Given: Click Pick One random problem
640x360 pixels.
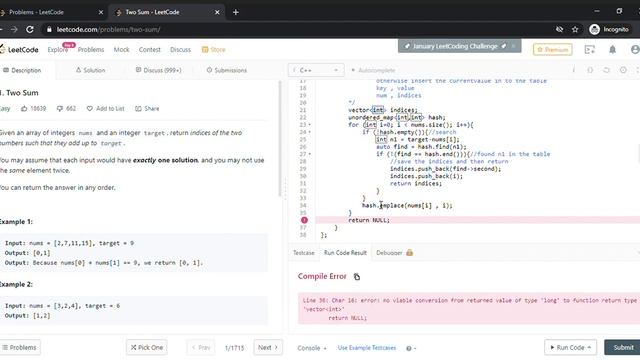Looking at the screenshot, I should [147, 348].
